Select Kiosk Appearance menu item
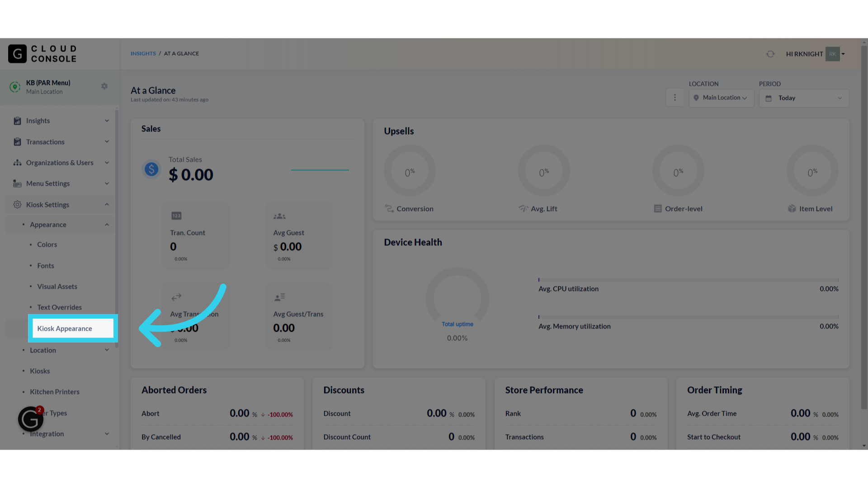 73,328
